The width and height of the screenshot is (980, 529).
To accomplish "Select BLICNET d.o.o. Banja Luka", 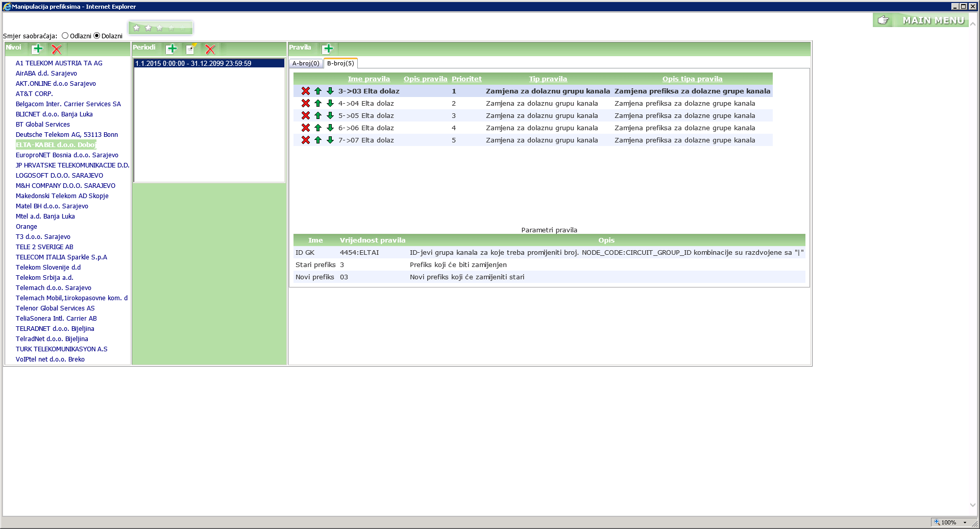I will point(54,114).
